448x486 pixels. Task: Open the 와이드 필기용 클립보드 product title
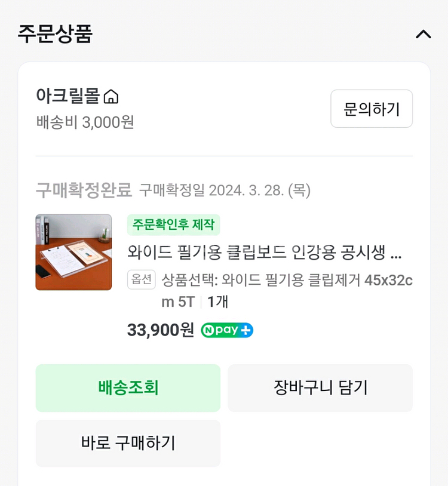[264, 253]
